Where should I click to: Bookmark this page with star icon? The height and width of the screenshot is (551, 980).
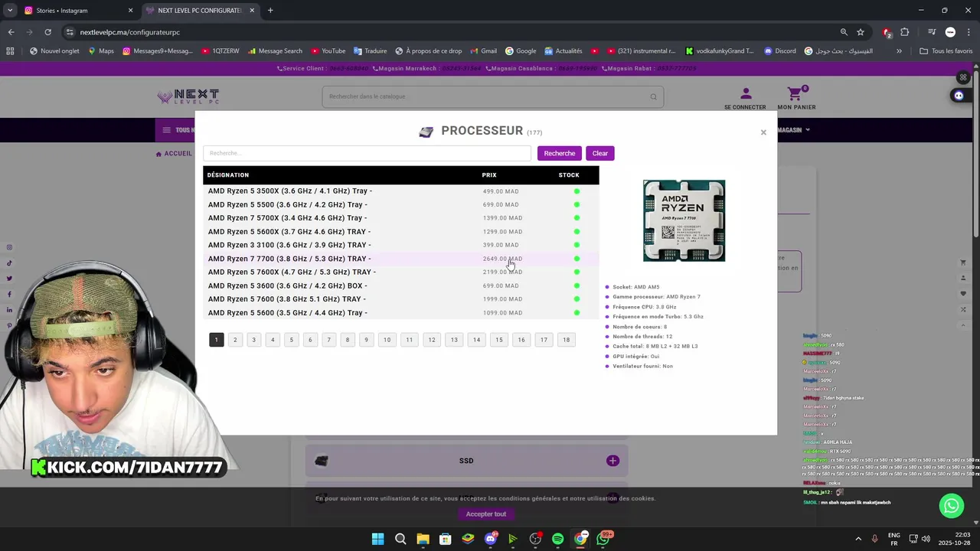click(x=861, y=32)
